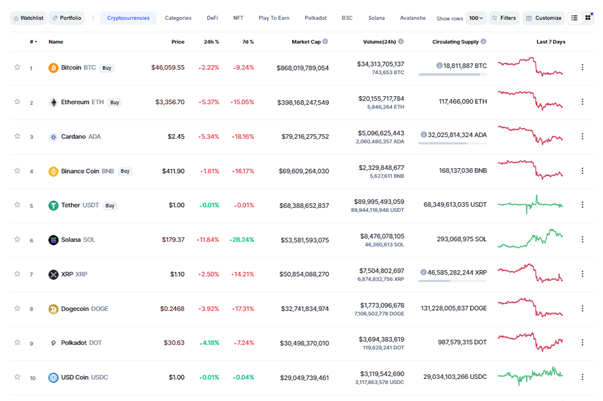
Task: Star Ethereum to add to watchlist
Action: (17, 101)
